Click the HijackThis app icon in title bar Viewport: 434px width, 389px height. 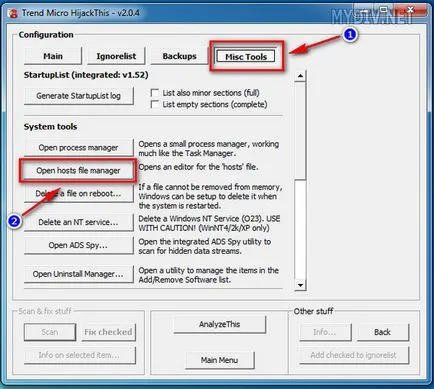(13, 13)
